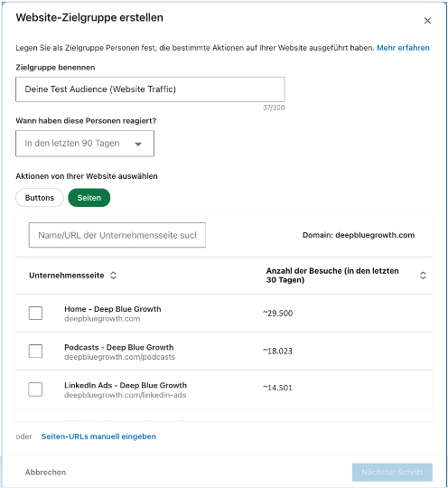Open the Mehr erfahren link
Screen dimensions: 448x488
coord(403,48)
